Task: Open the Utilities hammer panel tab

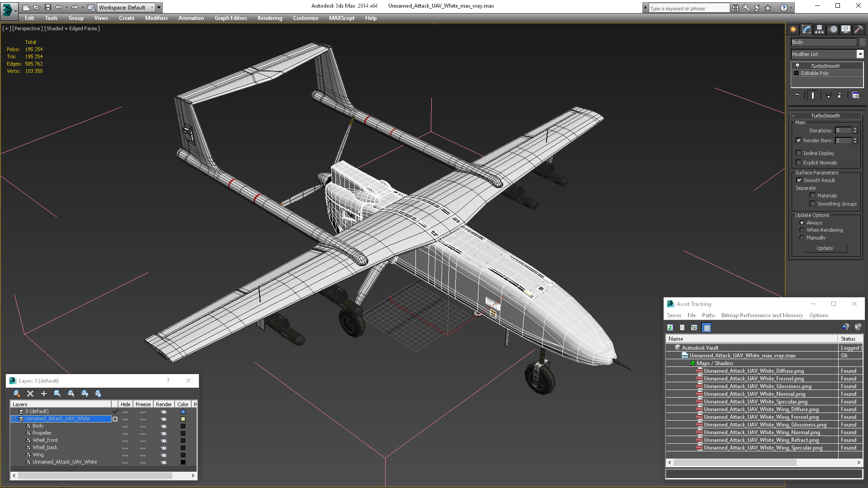Action: pyautogui.click(x=859, y=29)
